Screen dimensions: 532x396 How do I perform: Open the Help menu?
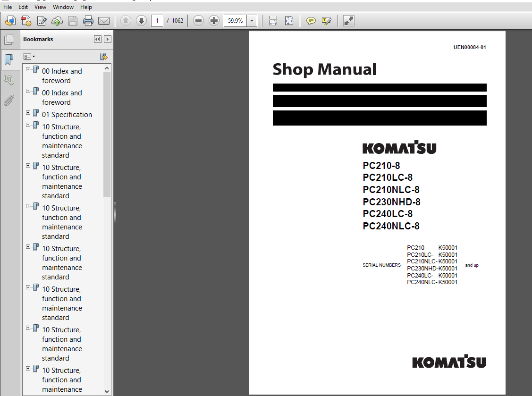coord(86,7)
